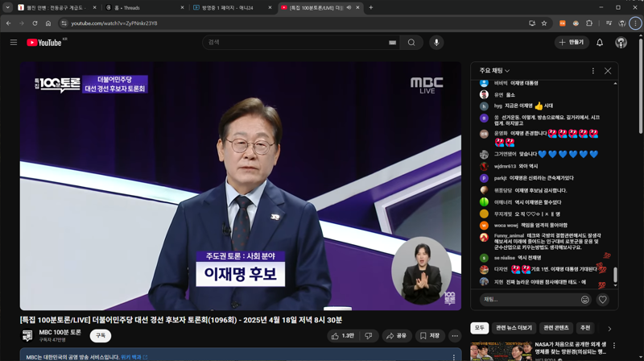View site information icon in address bar
Viewport: 644px width, 361px height.
pos(64,23)
